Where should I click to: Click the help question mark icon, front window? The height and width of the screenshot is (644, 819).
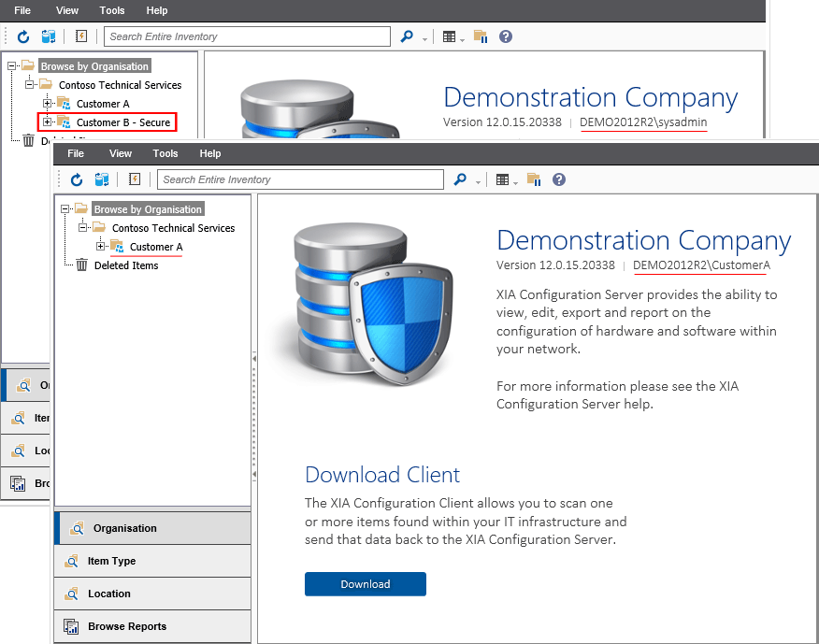tap(559, 179)
